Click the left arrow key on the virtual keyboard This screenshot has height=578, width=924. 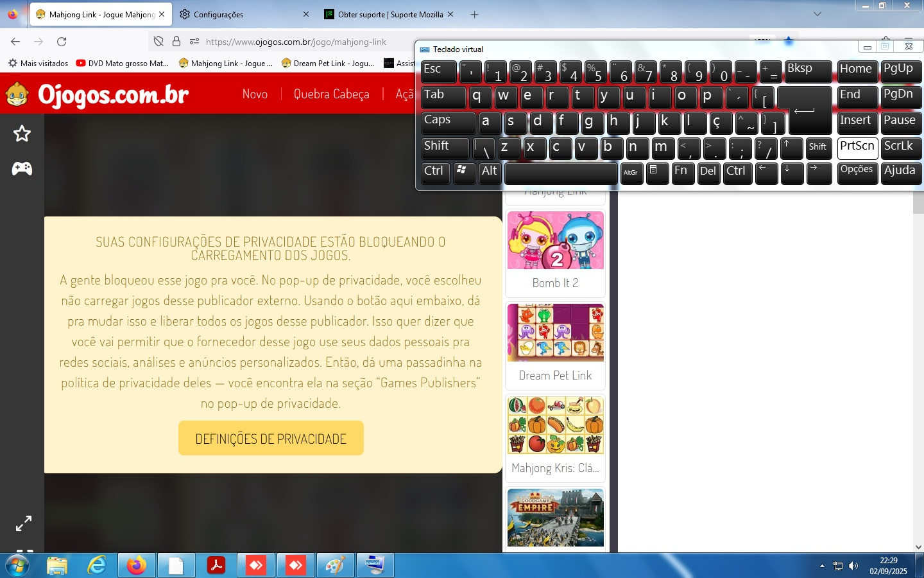pyautogui.click(x=766, y=173)
